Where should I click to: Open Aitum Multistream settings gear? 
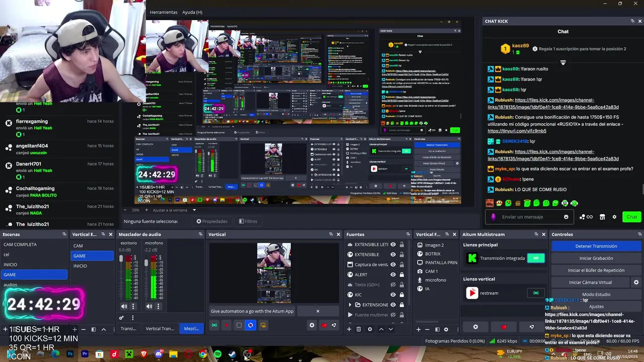click(x=475, y=327)
